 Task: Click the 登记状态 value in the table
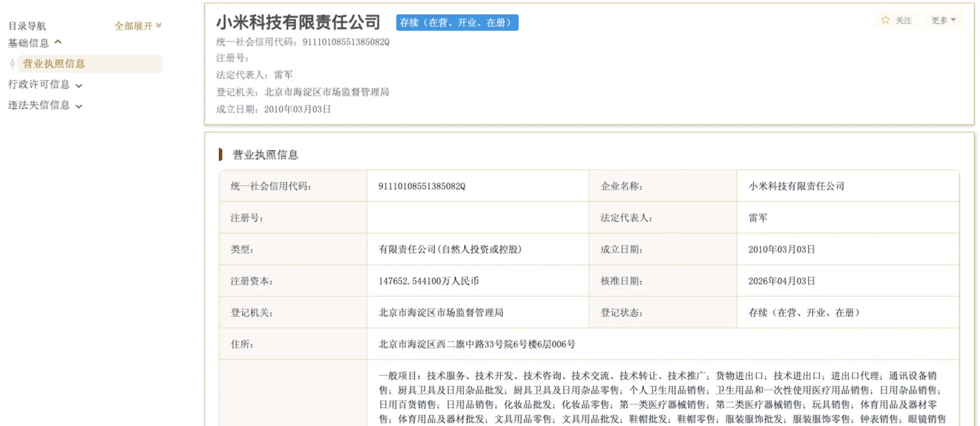click(x=804, y=313)
